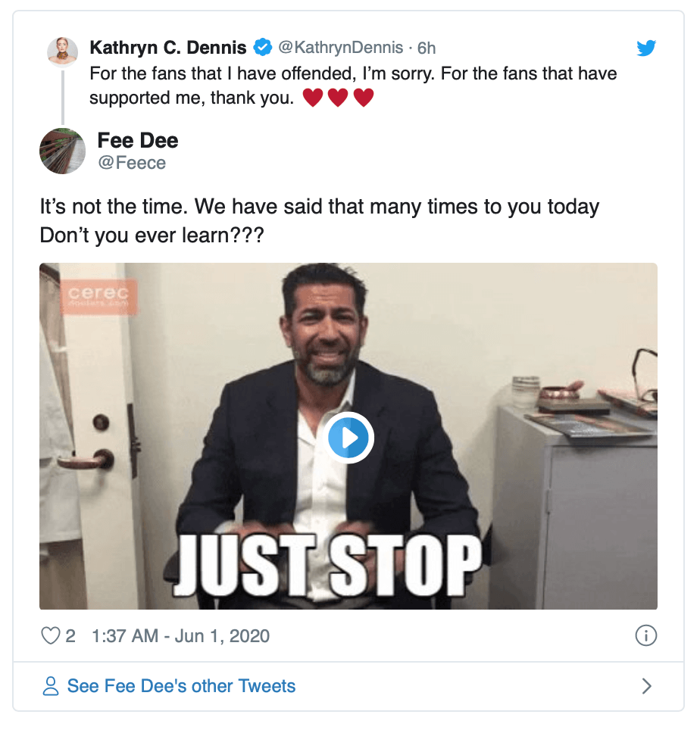Click the blue verified badge

pyautogui.click(x=263, y=48)
